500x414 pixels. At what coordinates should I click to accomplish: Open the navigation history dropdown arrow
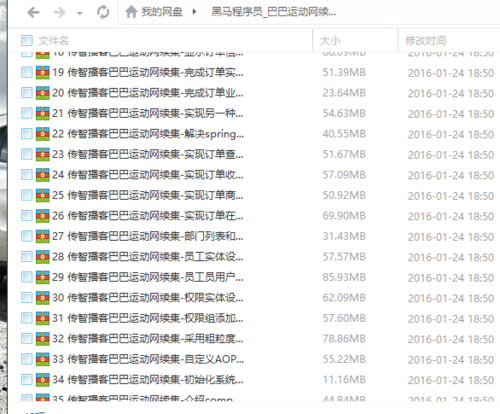pyautogui.click(x=79, y=13)
